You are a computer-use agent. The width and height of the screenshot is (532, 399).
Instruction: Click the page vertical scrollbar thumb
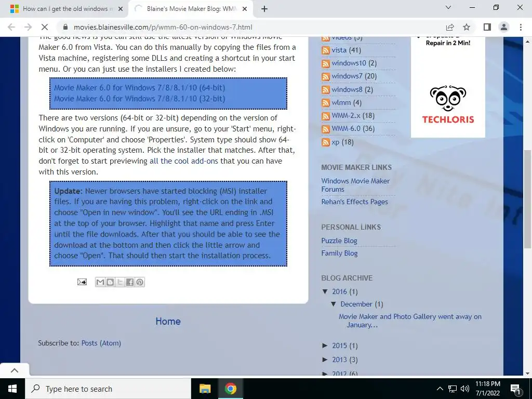coord(527,198)
